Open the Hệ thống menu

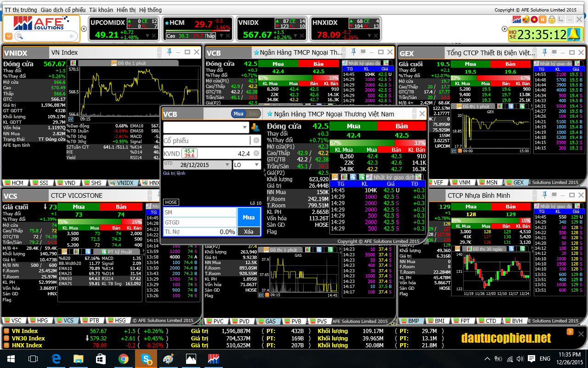point(150,10)
